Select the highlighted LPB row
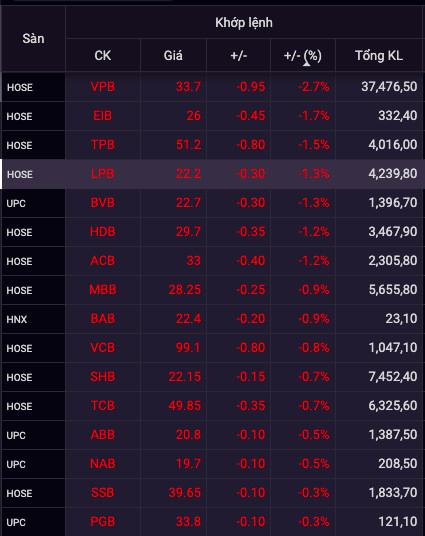This screenshot has width=425, height=536. tap(212, 174)
